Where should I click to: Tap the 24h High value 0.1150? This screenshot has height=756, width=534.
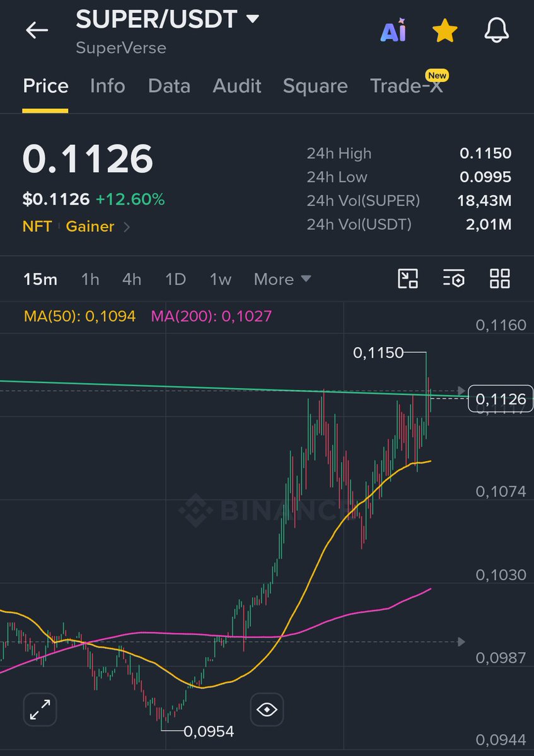(x=485, y=153)
